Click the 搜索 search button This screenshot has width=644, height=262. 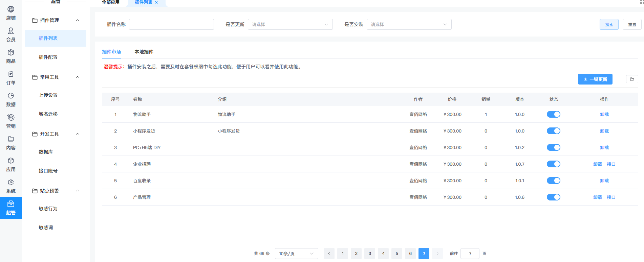tap(609, 24)
